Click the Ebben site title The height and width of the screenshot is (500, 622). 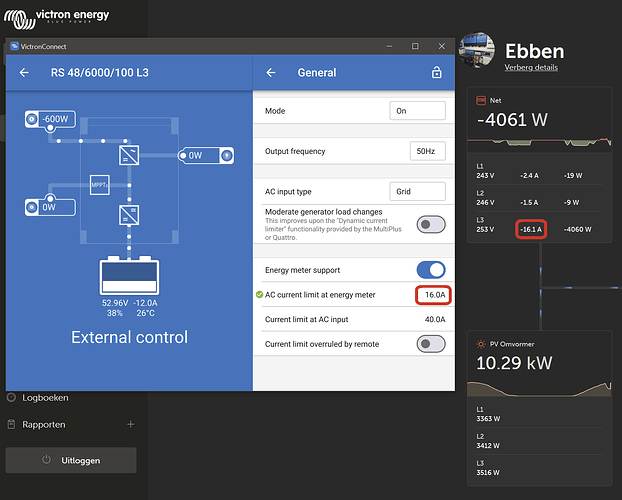pyautogui.click(x=534, y=51)
